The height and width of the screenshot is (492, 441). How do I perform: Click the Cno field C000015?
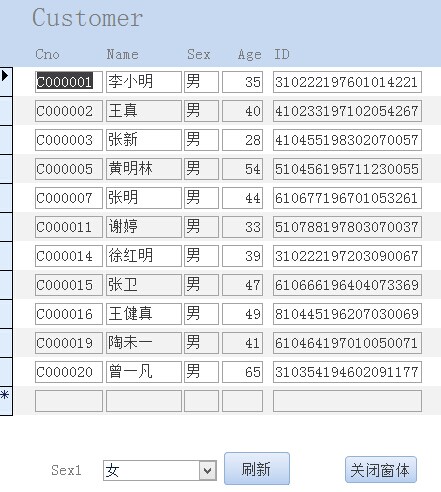click(x=69, y=285)
